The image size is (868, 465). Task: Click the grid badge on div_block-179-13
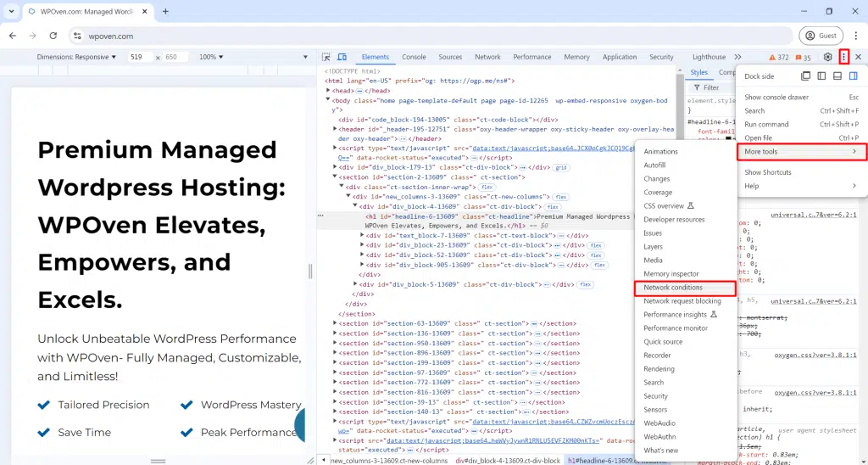[561, 167]
